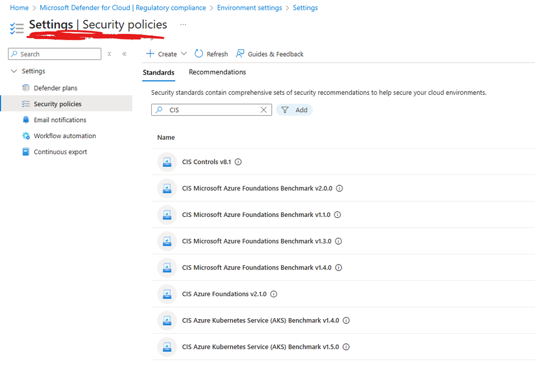Open Guides & Feedback
The width and height of the screenshot is (535, 392).
pyautogui.click(x=269, y=54)
